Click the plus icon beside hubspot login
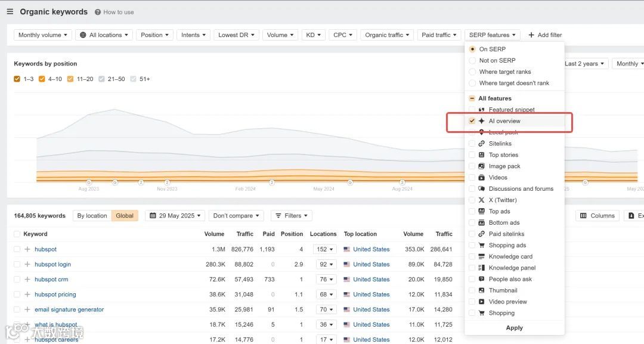This screenshot has width=644, height=344. click(x=27, y=264)
